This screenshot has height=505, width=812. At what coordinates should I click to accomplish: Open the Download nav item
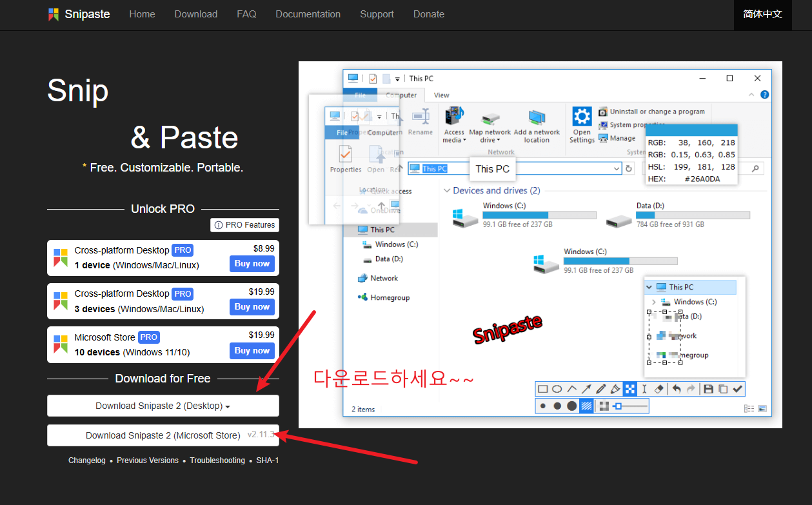coord(196,14)
